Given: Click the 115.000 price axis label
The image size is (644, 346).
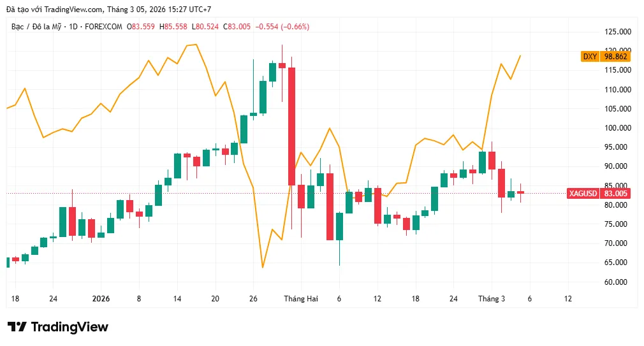Looking at the screenshot, I should click(x=618, y=70).
